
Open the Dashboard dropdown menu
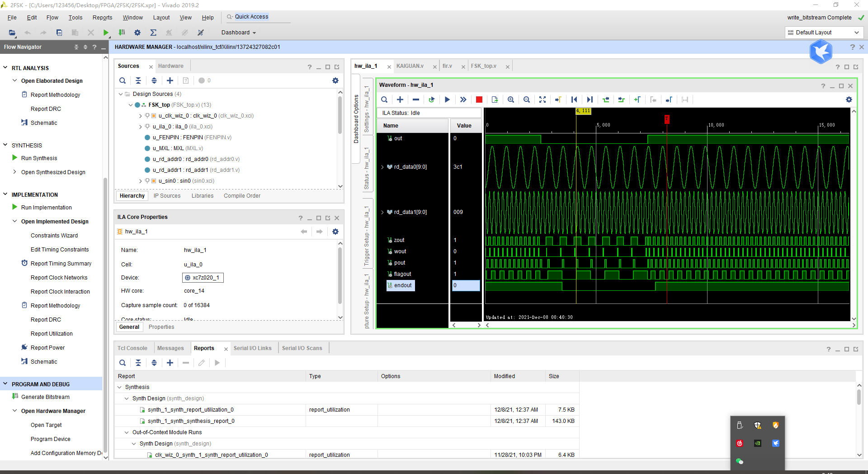point(238,33)
